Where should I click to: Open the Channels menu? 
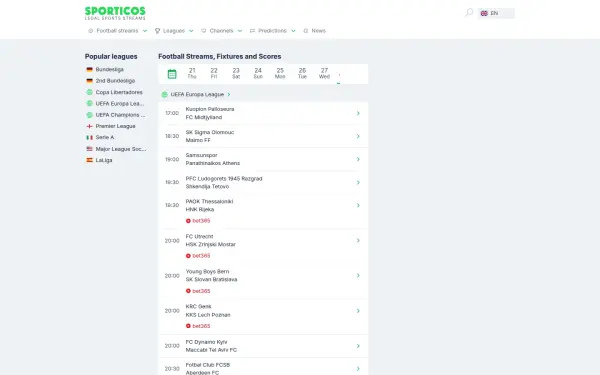pos(221,31)
